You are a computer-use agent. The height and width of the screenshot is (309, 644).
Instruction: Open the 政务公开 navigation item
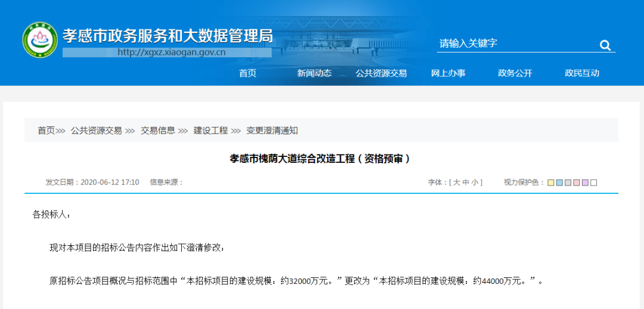(x=515, y=73)
